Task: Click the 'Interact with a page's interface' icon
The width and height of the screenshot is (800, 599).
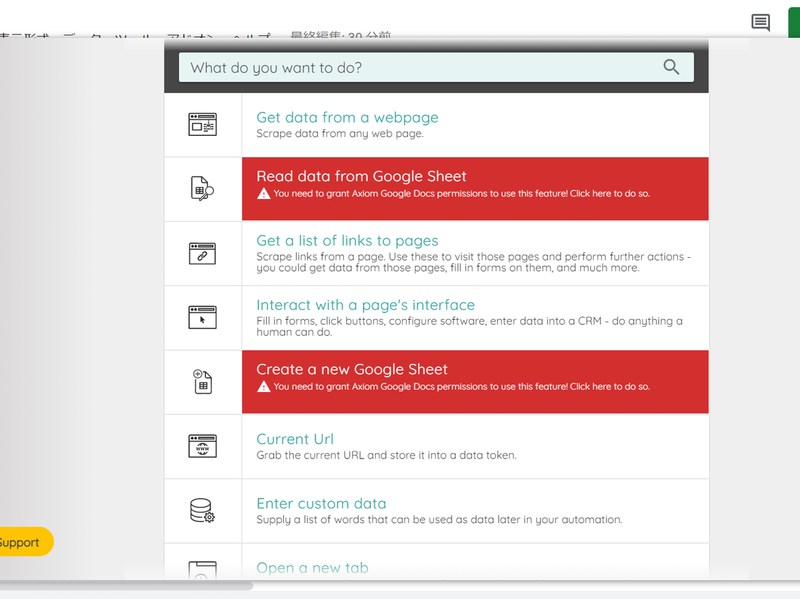Action: 202,318
